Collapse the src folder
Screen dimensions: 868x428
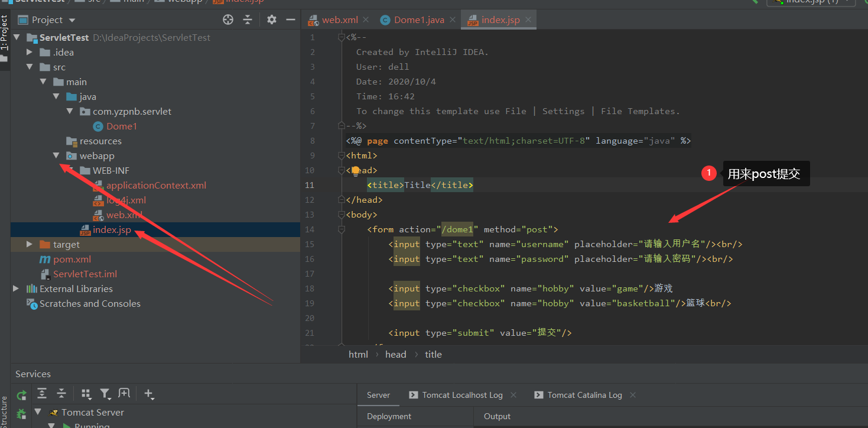point(30,67)
